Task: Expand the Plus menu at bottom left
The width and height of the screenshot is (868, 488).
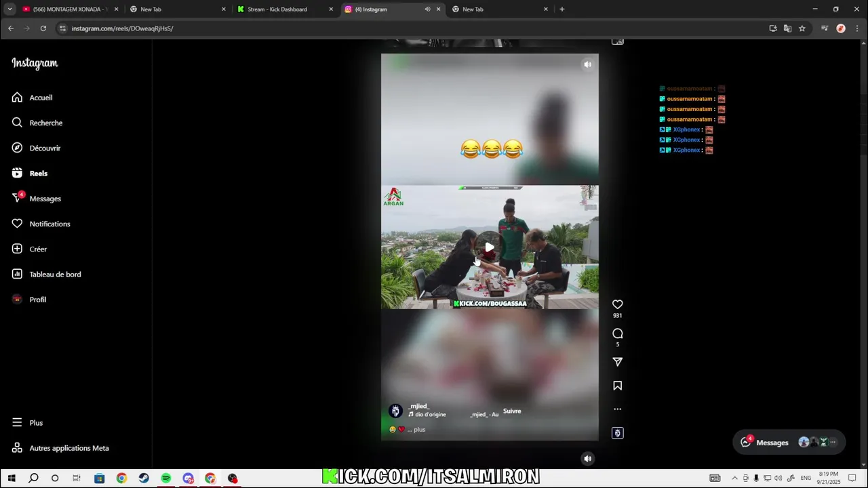Action: [x=36, y=423]
